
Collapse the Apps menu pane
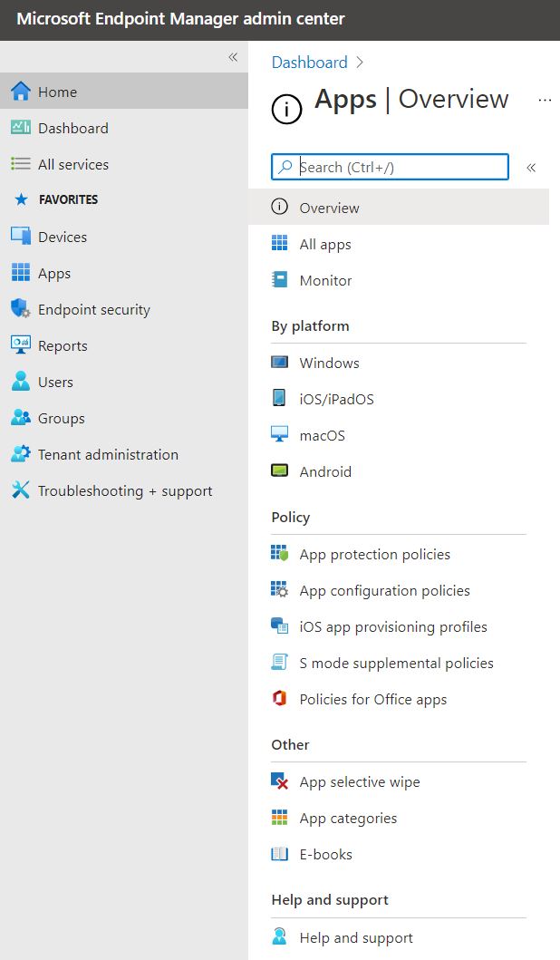[x=531, y=168]
